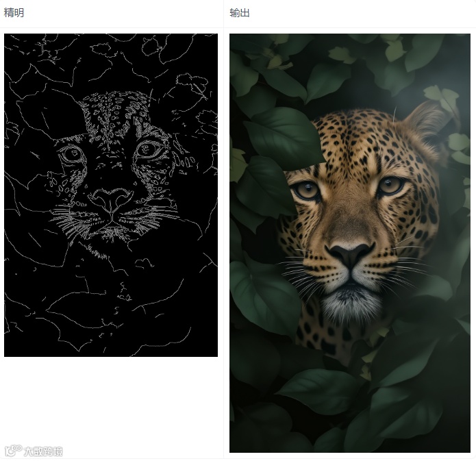
Task: Click the 大数跨境 watermark text
Action: [x=43, y=451]
